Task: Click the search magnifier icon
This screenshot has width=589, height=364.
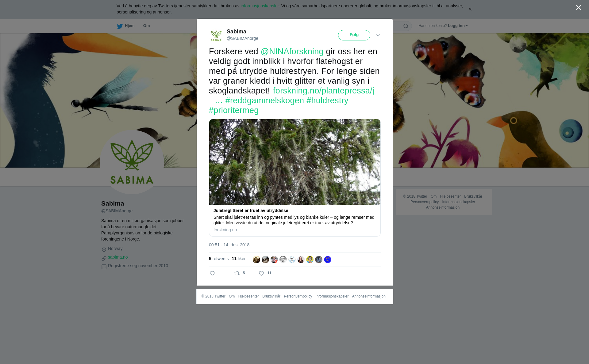Action: pyautogui.click(x=406, y=26)
